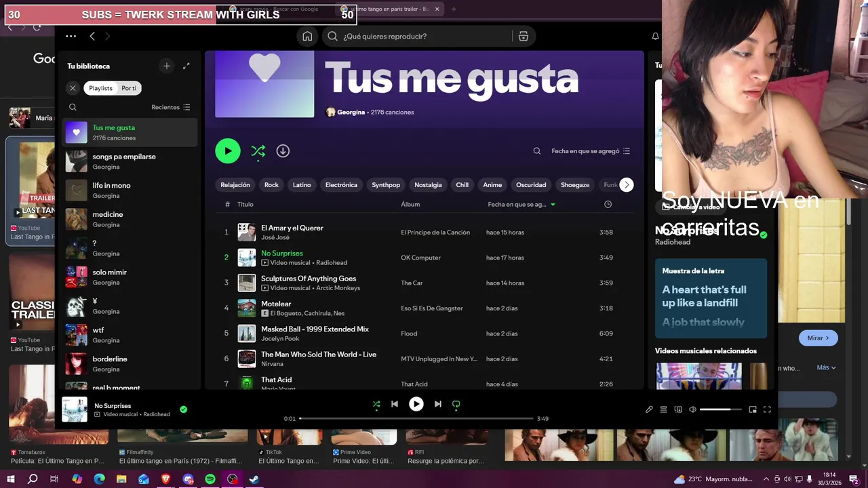Open OK Computer album link

point(420,258)
